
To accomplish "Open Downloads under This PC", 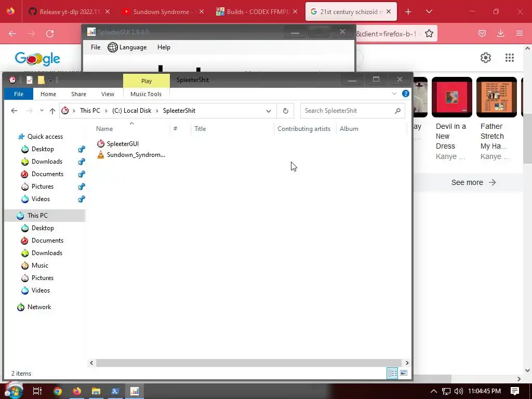I will tap(47, 253).
